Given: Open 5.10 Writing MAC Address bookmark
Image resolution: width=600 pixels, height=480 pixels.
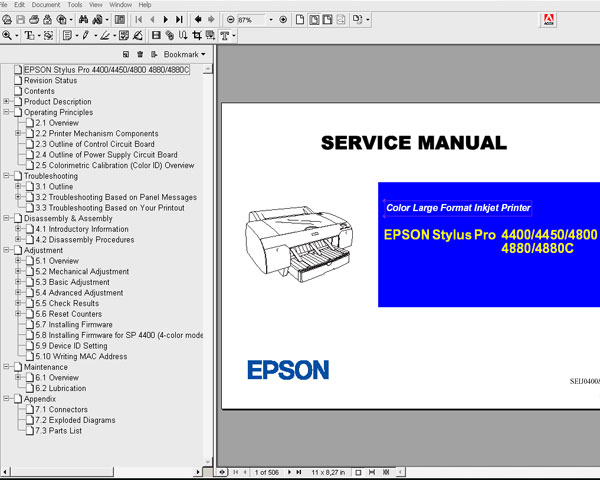Looking at the screenshot, I should click(81, 356).
